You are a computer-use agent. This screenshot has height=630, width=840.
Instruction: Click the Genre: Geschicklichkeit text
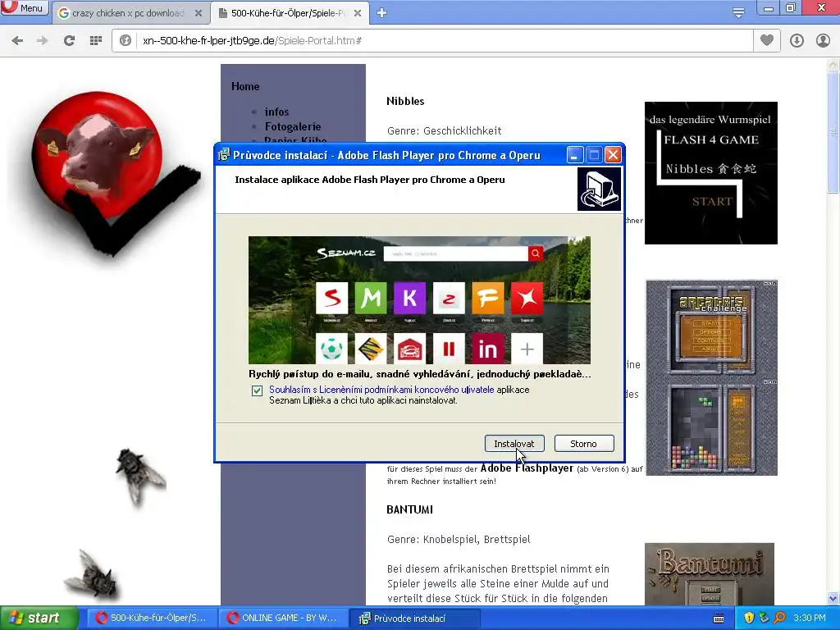(x=444, y=130)
